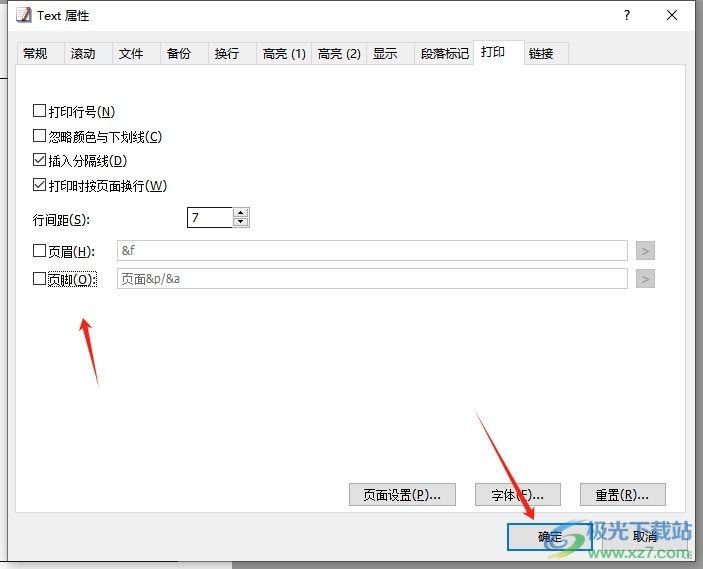Click the 重置(R)... button

click(x=622, y=495)
